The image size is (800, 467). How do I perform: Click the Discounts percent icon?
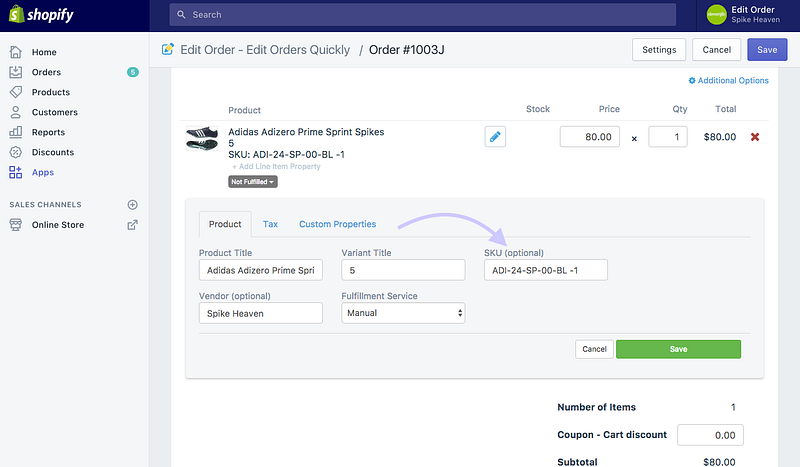(16, 152)
